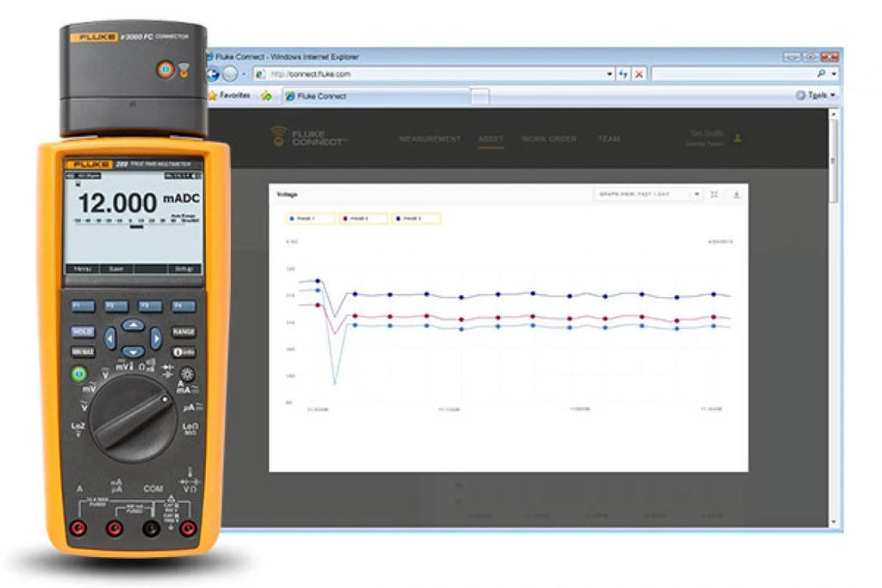The width and height of the screenshot is (882, 588).
Task: Toggle the Phase 2 series on the graph
Action: [x=363, y=219]
